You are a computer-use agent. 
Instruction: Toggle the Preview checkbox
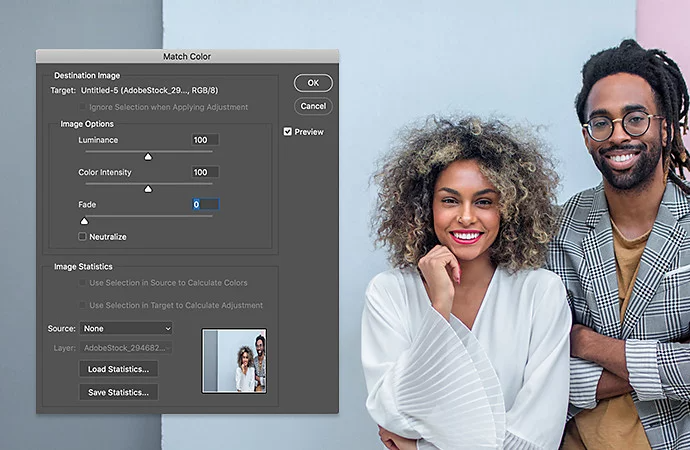288,131
